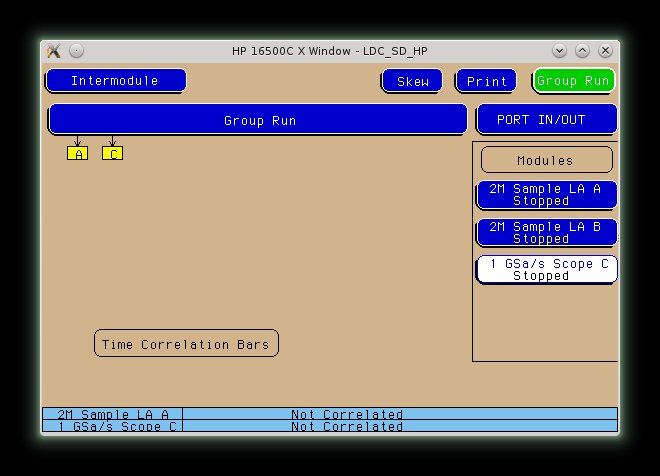Viewport: 660px width, 476px height.
Task: Close the HP 16500C X Window
Action: [605, 51]
